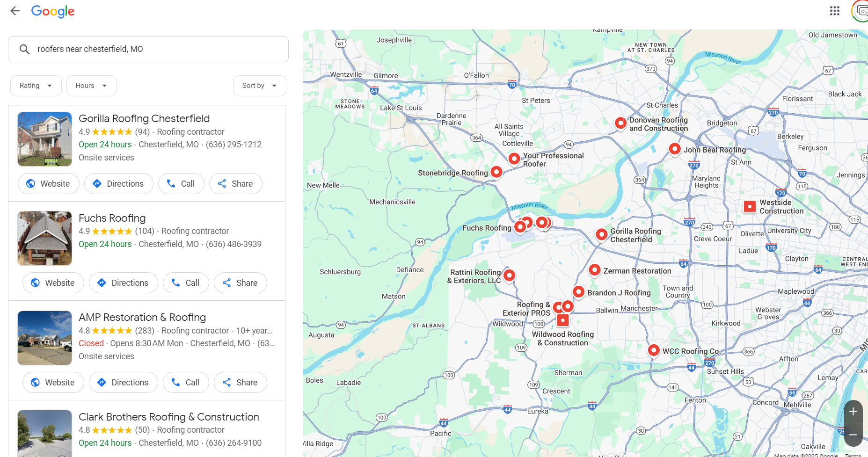
Task: Share Fuchs Roofing listing
Action: (241, 283)
